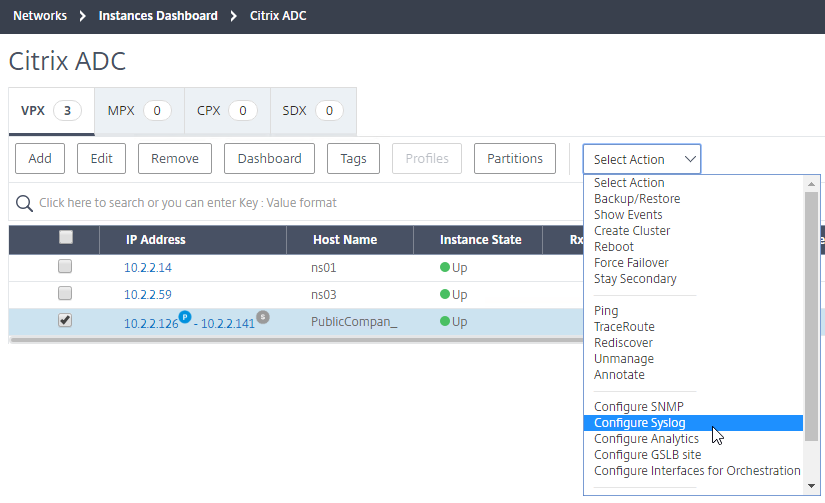Choose Backup/Restore from action list
This screenshot has height=503, width=825.
[637, 199]
